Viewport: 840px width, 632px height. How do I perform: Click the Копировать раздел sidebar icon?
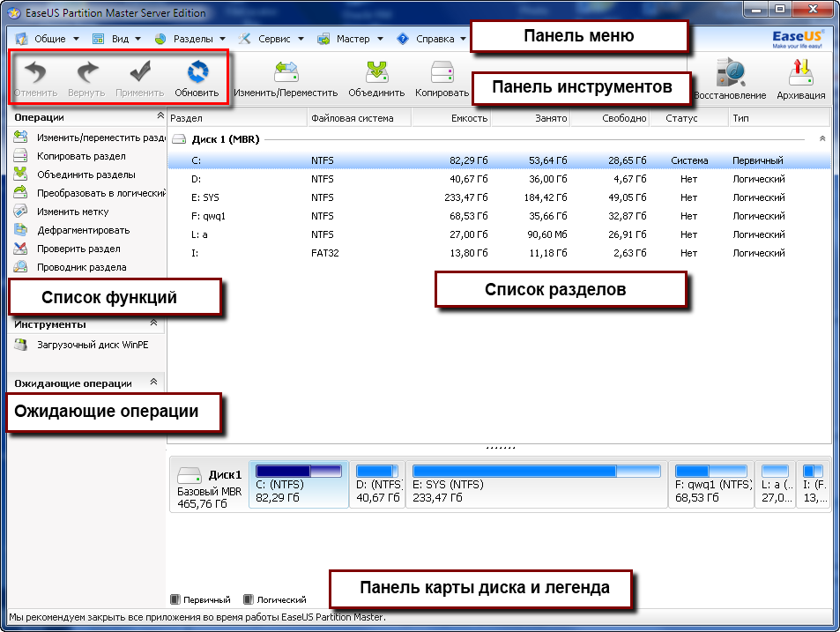pyautogui.click(x=20, y=156)
